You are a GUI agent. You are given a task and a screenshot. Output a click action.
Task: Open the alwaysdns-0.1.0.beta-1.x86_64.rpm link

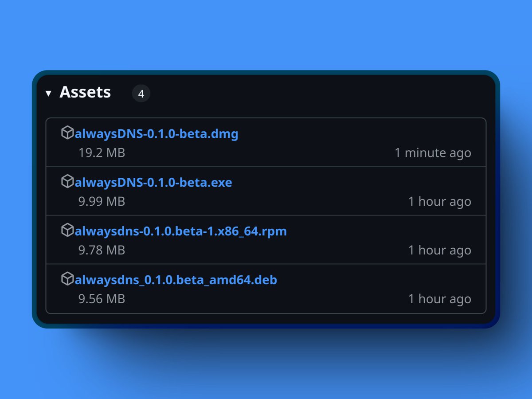[181, 231]
